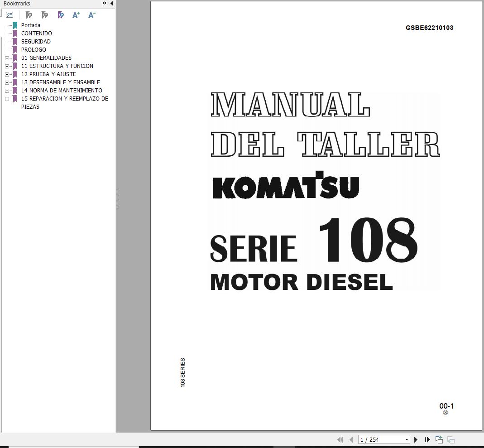This screenshot has width=484, height=448.
Task: Select the 13 DESENSAMBLE Y ENSAMBLE bookmark text
Action: (x=61, y=82)
